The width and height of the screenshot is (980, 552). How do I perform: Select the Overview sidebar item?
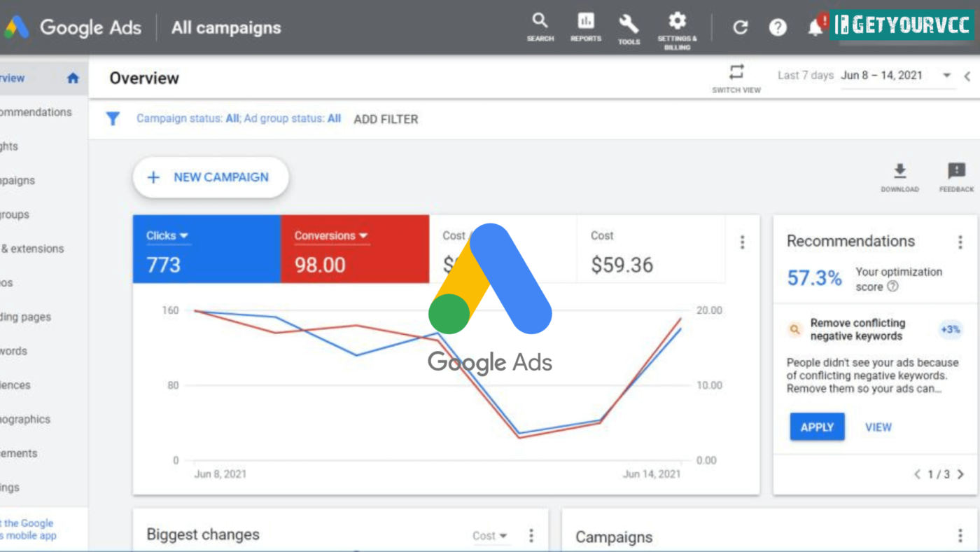pyautogui.click(x=43, y=78)
